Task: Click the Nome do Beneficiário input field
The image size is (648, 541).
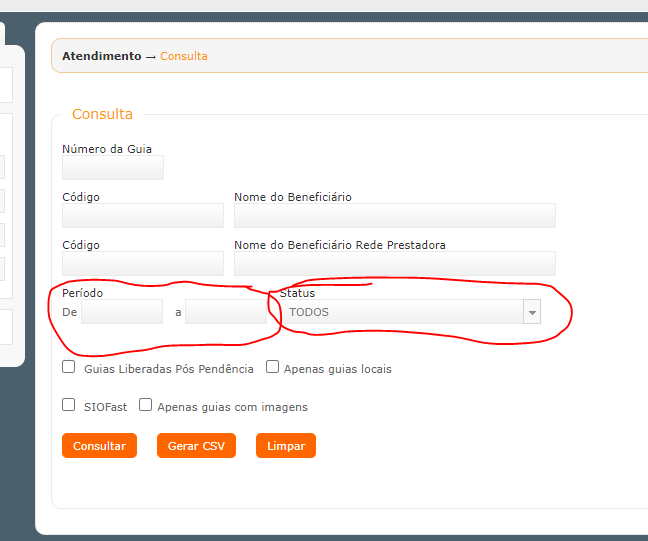Action: 395,215
